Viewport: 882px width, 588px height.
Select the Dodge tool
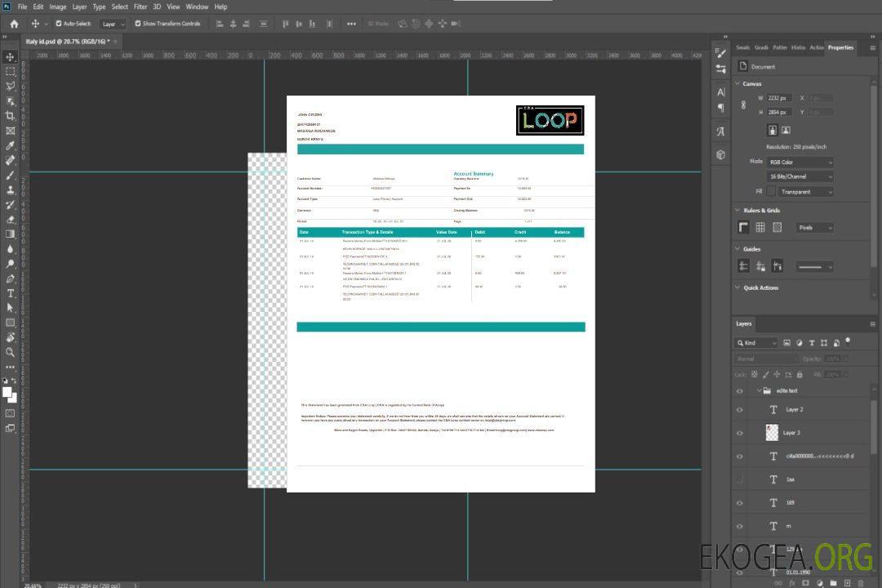[x=10, y=263]
